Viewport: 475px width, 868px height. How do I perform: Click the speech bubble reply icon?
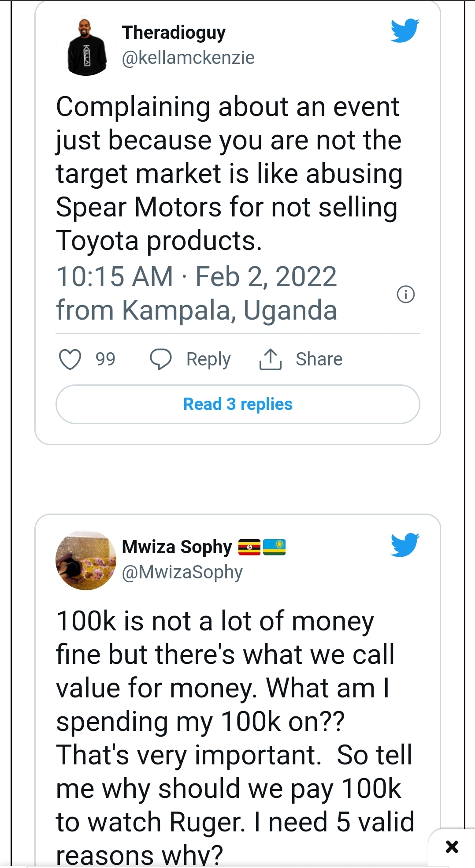point(161,359)
